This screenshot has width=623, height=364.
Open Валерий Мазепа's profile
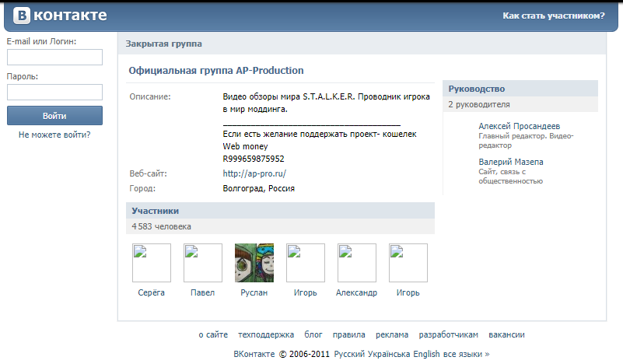[x=510, y=162]
